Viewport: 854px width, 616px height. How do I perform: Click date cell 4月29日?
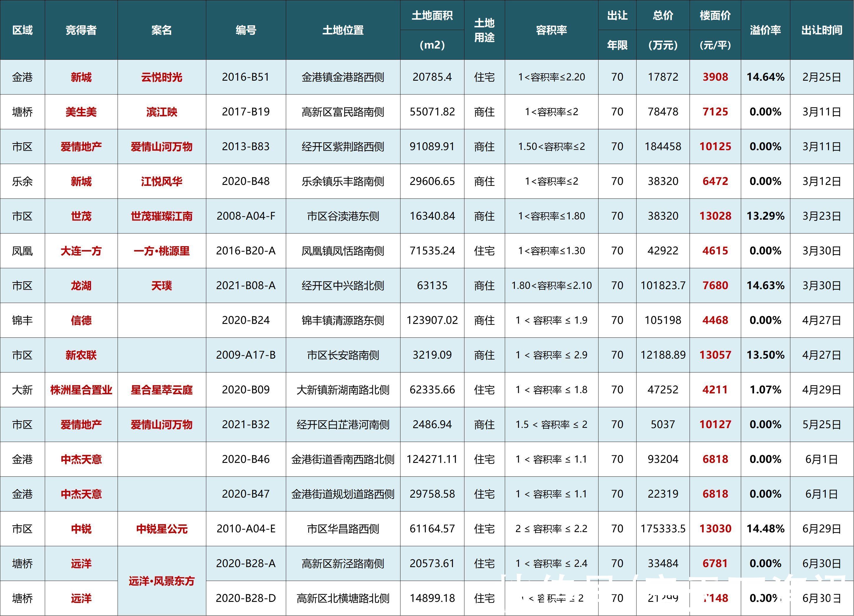822,390
